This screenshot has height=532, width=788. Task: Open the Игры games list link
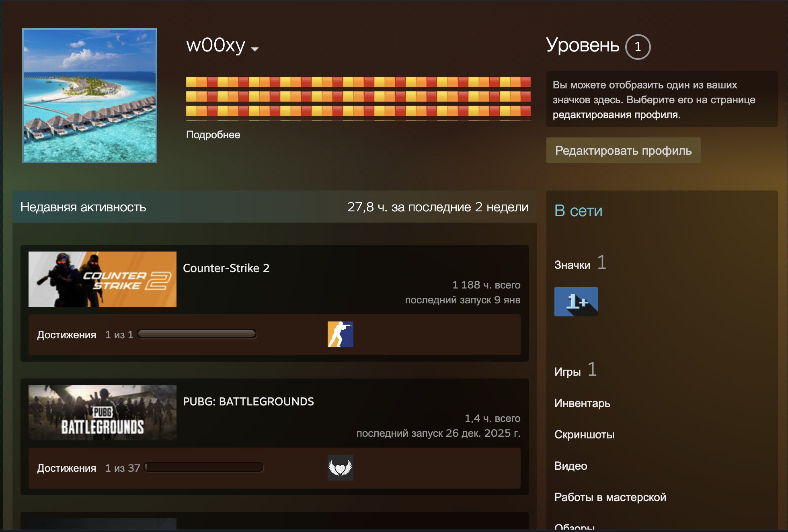point(567,372)
